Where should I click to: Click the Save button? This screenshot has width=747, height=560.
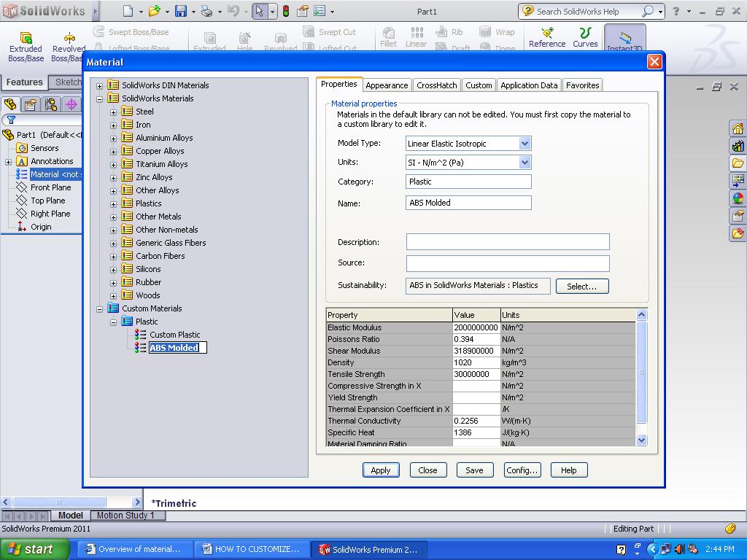click(x=474, y=470)
